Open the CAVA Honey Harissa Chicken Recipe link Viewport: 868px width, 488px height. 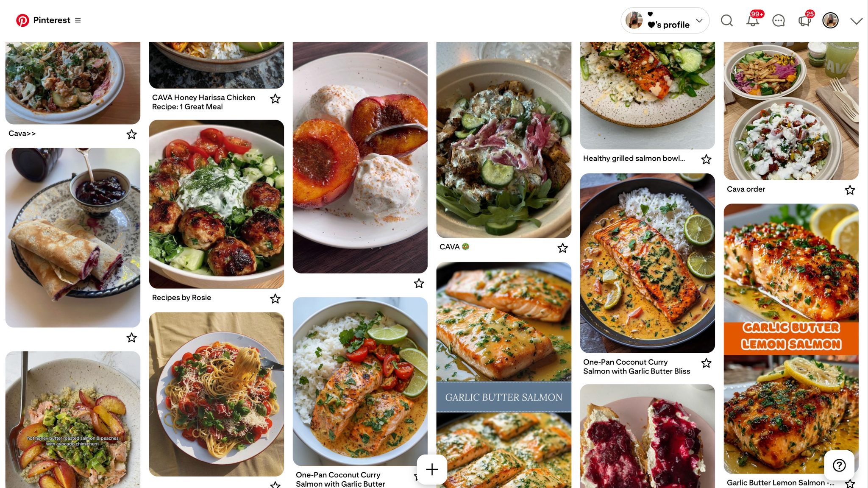click(204, 102)
